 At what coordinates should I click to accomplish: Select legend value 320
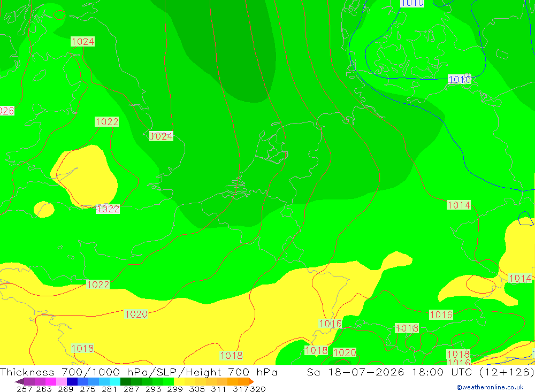258,389
